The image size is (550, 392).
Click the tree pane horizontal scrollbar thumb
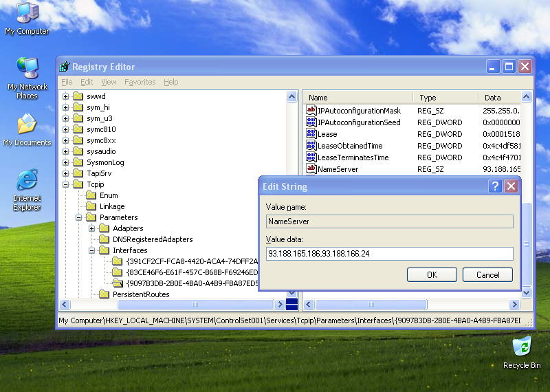(195, 304)
